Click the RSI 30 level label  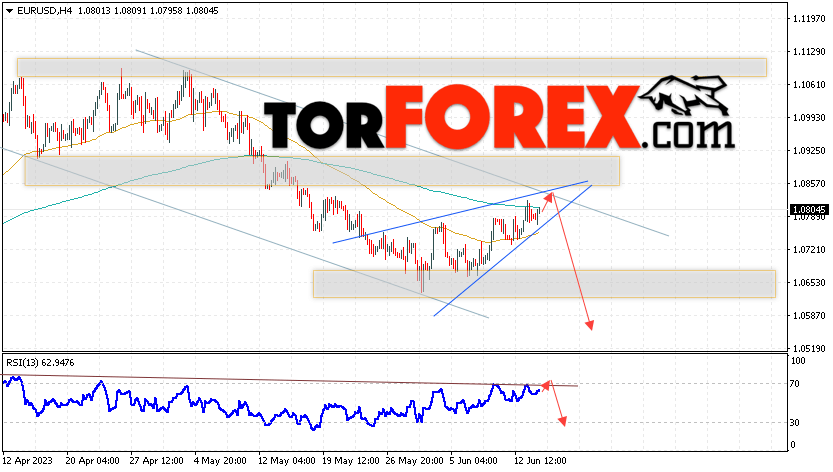coord(795,423)
